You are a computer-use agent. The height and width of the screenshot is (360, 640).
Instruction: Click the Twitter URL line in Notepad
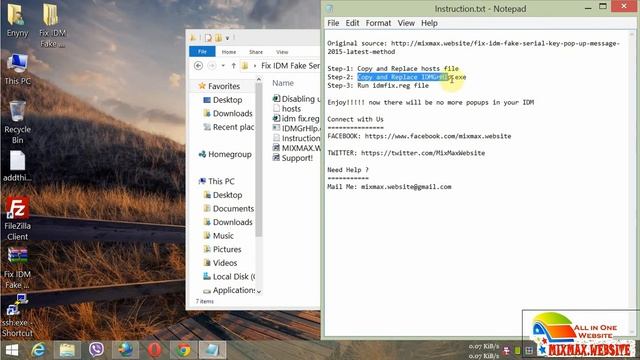tap(406, 153)
